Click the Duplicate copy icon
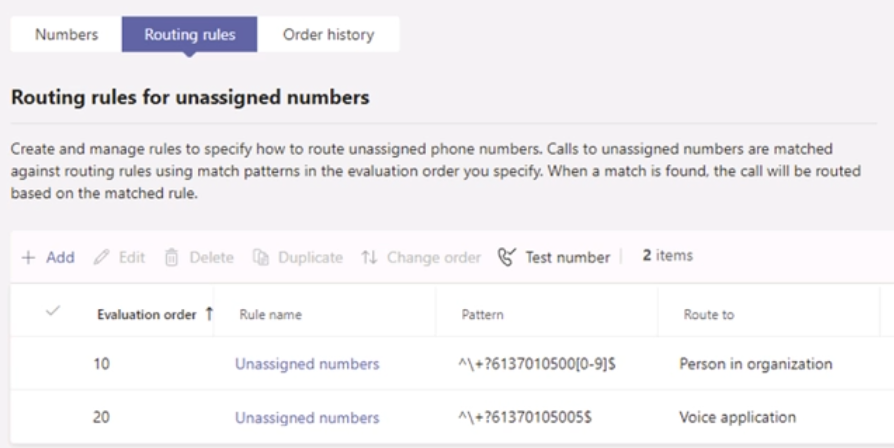The image size is (894, 448). coord(260,257)
